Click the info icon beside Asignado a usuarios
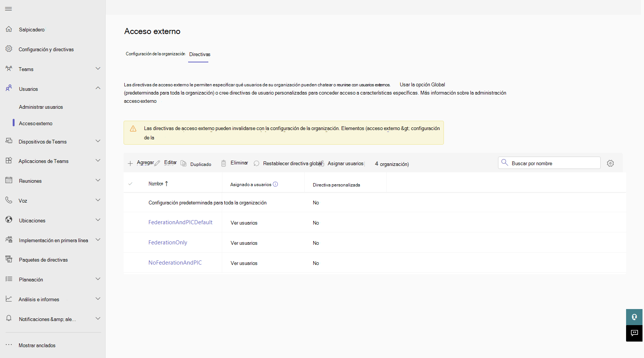644x358 pixels. pos(276,184)
